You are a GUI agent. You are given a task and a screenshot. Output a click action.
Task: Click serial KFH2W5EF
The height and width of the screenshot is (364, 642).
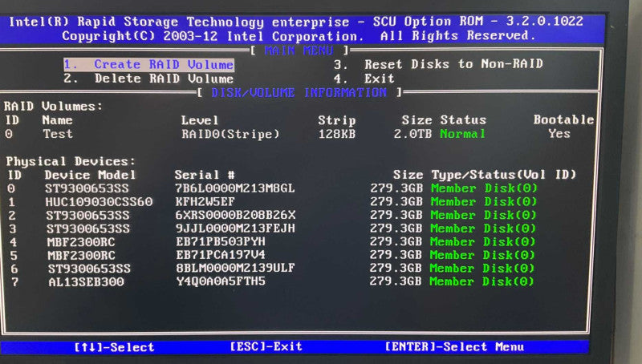pos(205,201)
